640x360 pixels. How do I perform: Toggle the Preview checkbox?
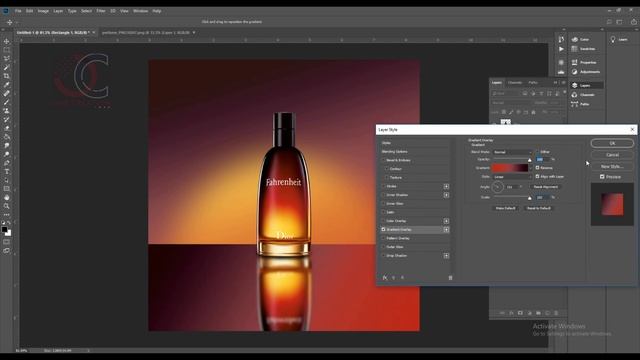(602, 177)
